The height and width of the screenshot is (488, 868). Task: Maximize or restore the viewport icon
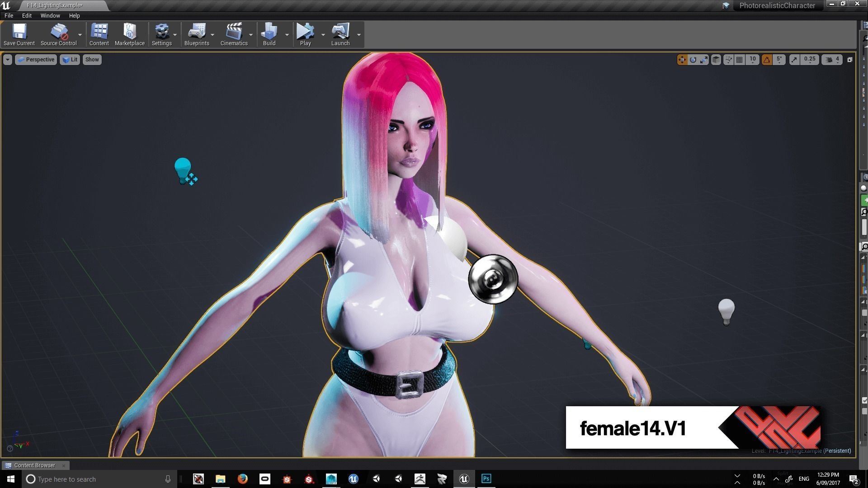[850, 60]
